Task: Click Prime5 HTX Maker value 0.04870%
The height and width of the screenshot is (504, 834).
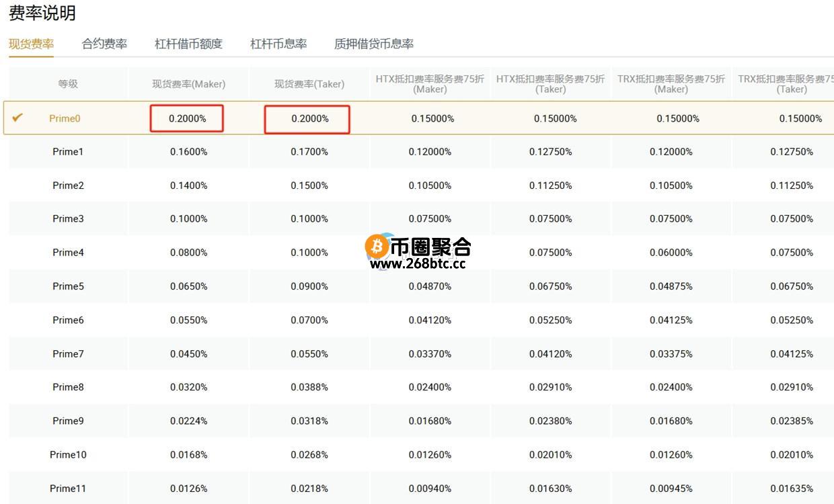Action: (x=430, y=286)
